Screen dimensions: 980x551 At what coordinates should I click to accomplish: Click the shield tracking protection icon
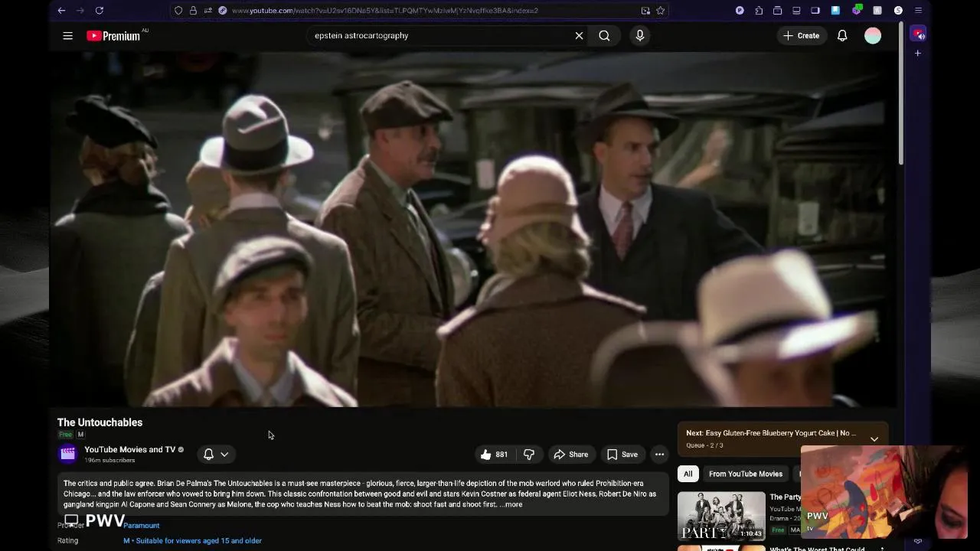pyautogui.click(x=178, y=10)
